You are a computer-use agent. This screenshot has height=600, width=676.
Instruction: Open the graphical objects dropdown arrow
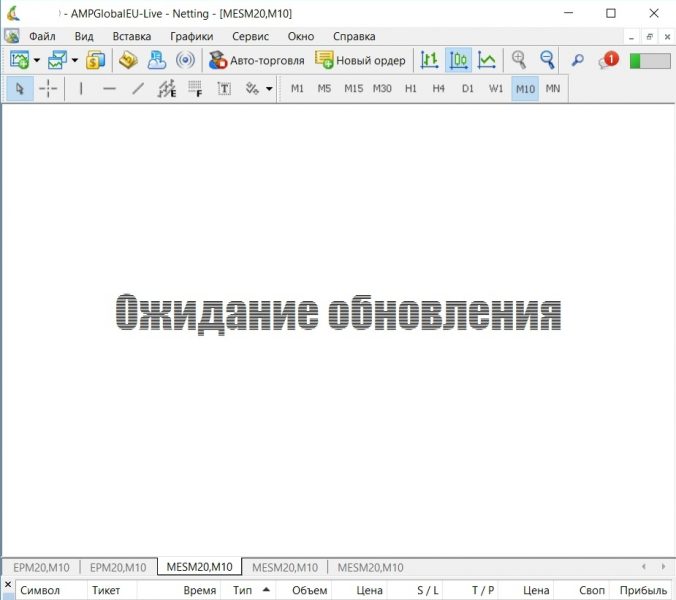point(269,89)
